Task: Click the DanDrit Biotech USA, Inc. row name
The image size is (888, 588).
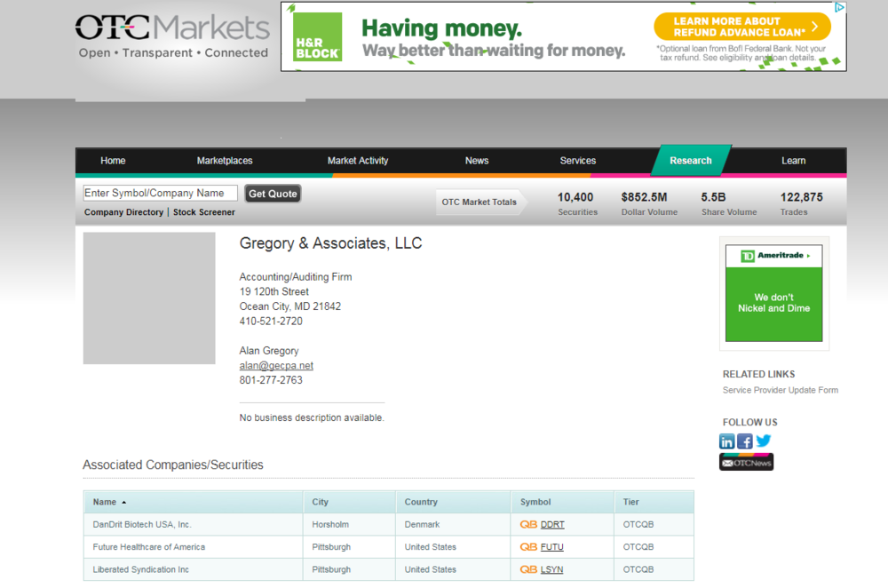Action: tap(142, 525)
